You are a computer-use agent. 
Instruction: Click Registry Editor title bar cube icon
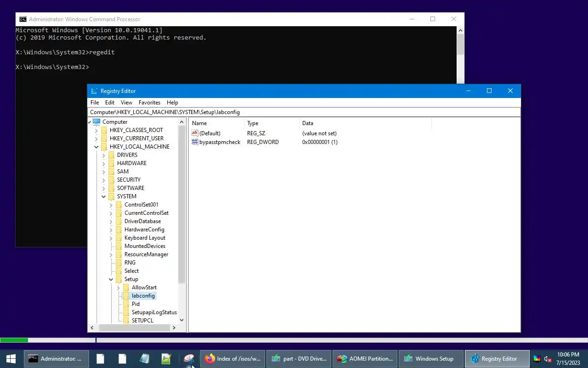click(94, 91)
